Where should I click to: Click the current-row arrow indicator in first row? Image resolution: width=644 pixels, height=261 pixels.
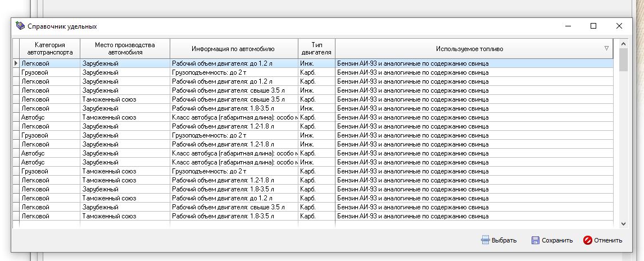[16, 63]
